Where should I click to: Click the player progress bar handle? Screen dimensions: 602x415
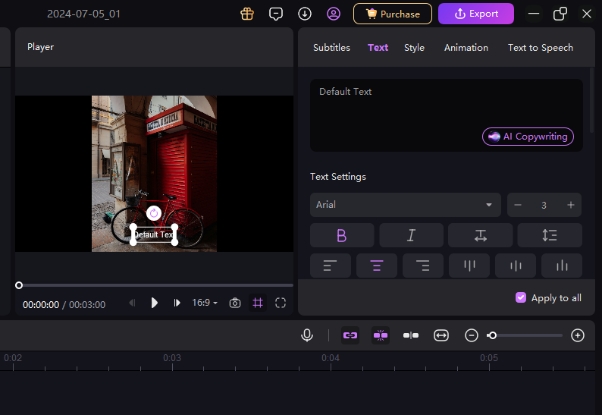pos(19,285)
